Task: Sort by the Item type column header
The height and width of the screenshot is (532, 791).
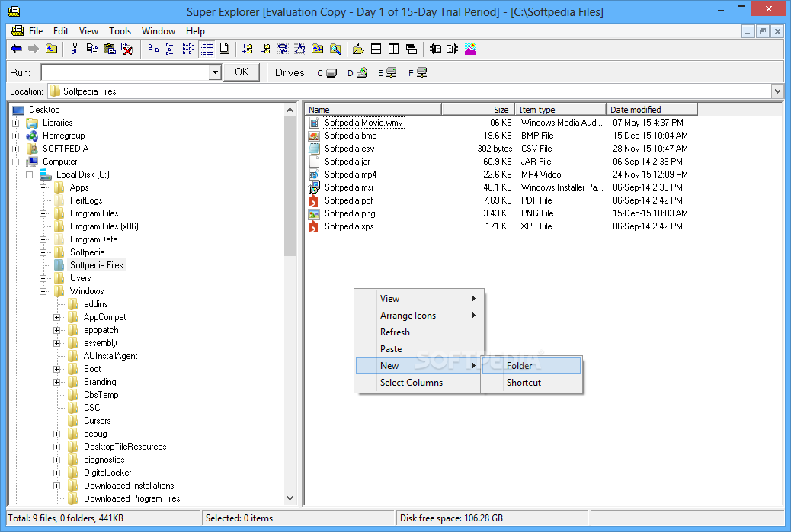Action: tap(560, 110)
